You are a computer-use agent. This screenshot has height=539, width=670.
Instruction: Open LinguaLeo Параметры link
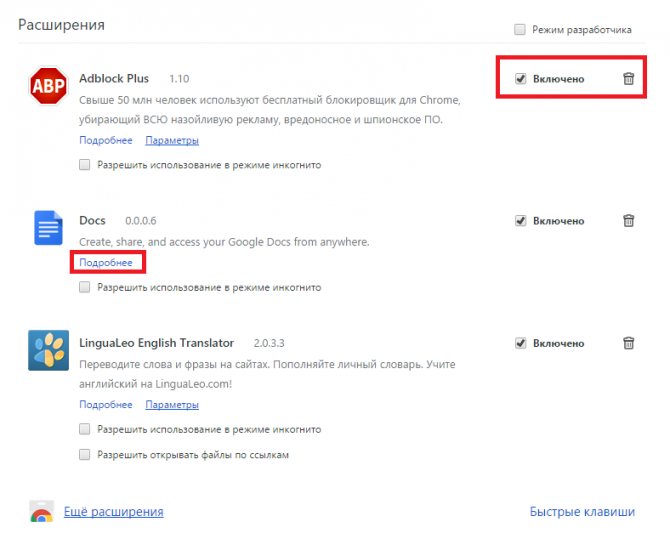[172, 404]
